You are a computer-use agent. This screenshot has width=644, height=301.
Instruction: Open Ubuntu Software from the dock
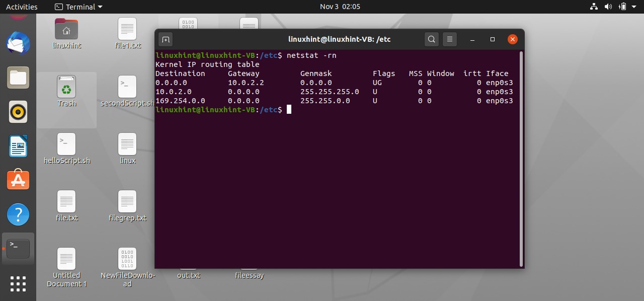18,180
